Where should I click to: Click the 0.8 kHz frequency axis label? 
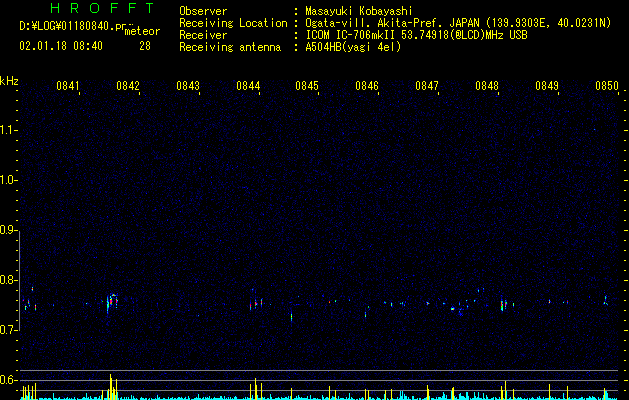(x=8, y=280)
